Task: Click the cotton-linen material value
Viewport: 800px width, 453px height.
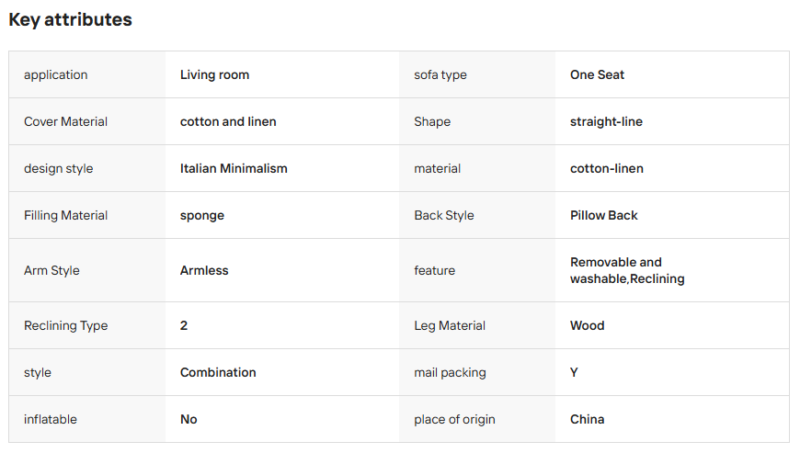Action: [607, 168]
